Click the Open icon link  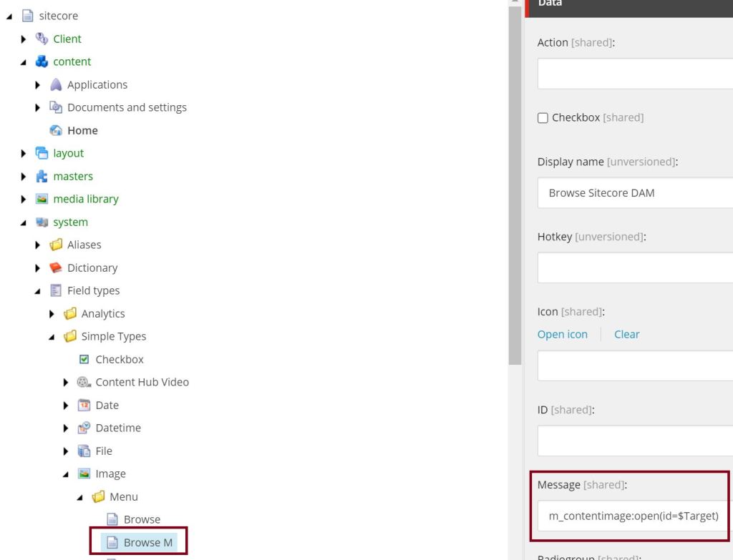click(562, 334)
